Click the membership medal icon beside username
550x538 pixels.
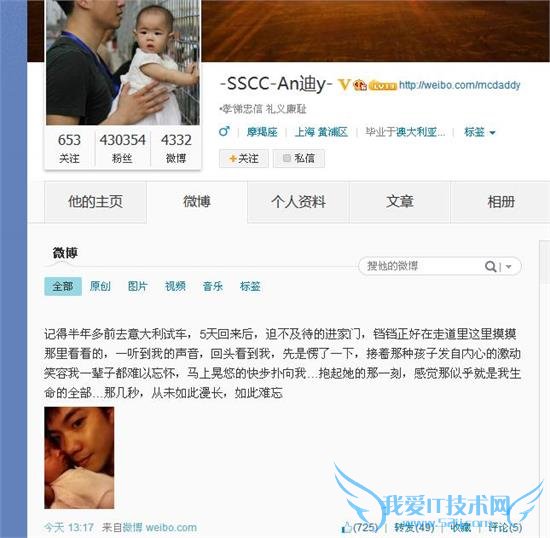coord(360,85)
